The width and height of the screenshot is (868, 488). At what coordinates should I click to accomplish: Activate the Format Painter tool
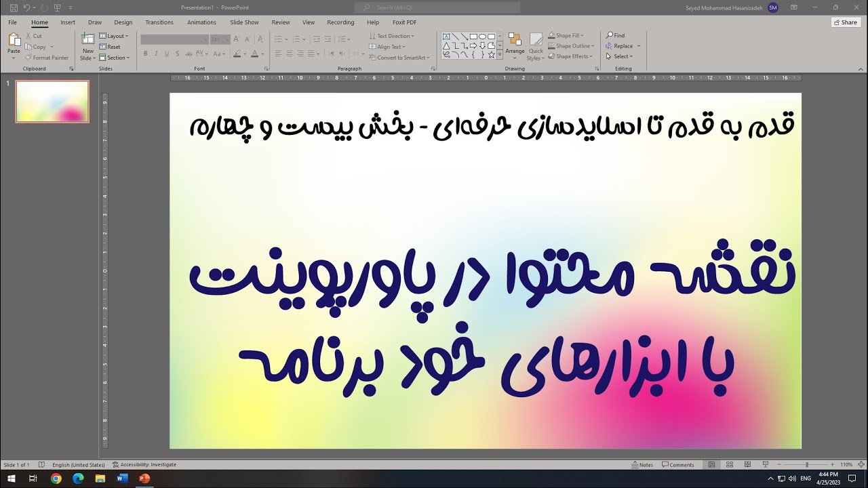coord(47,58)
